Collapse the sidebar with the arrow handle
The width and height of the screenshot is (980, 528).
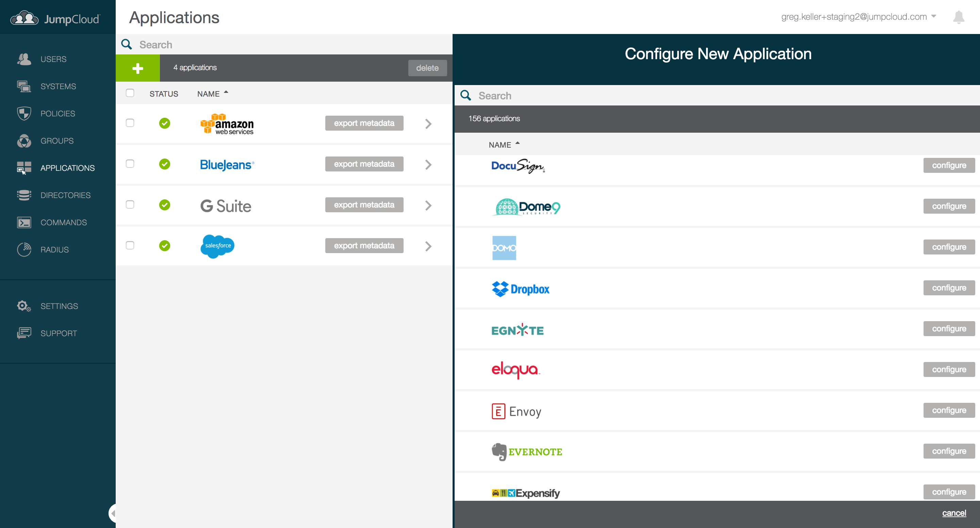112,513
